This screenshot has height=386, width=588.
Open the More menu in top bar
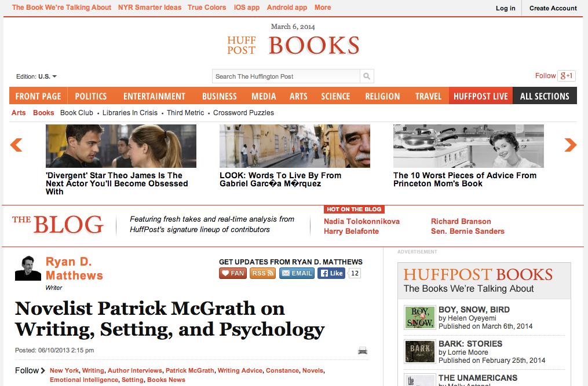(x=323, y=8)
